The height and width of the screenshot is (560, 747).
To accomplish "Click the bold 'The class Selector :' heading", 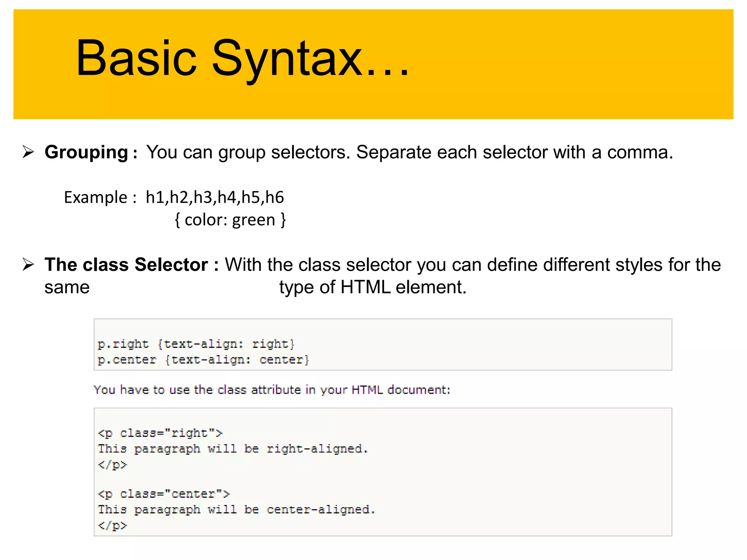I will click(x=132, y=265).
